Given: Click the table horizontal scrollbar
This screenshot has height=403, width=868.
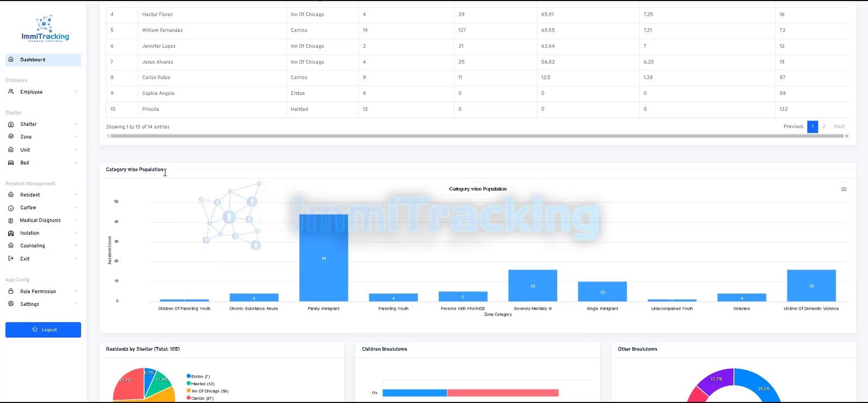Looking at the screenshot, I should (476, 136).
